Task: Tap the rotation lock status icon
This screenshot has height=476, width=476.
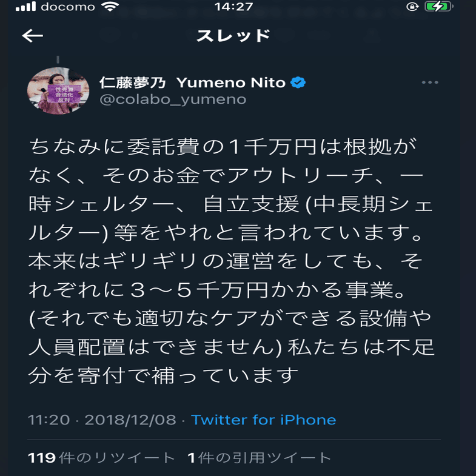Action: point(413,7)
